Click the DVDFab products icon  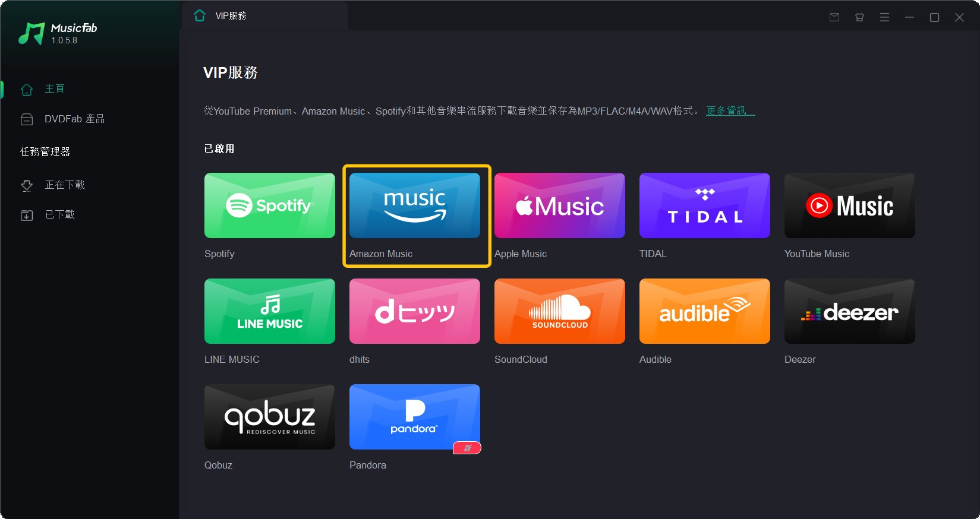27,119
